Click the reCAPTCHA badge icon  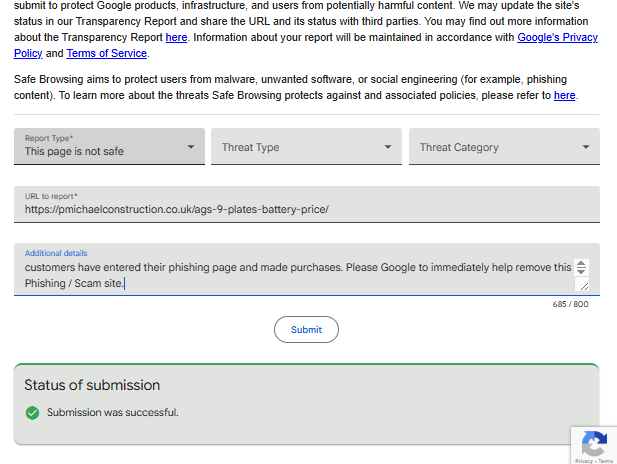coord(593,443)
